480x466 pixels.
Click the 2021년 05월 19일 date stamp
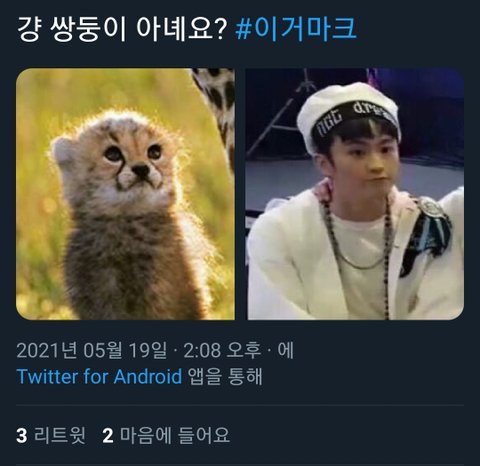point(92,350)
